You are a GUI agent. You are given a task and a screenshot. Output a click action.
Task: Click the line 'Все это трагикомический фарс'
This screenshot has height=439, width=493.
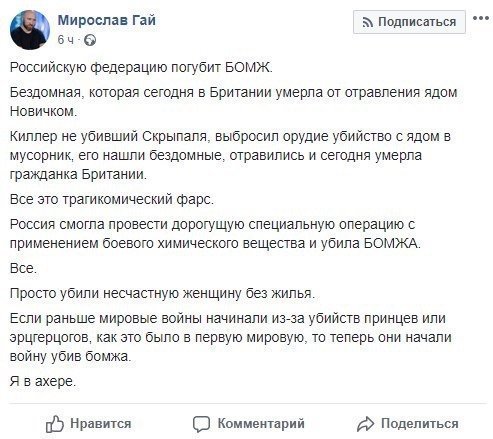[x=112, y=199]
